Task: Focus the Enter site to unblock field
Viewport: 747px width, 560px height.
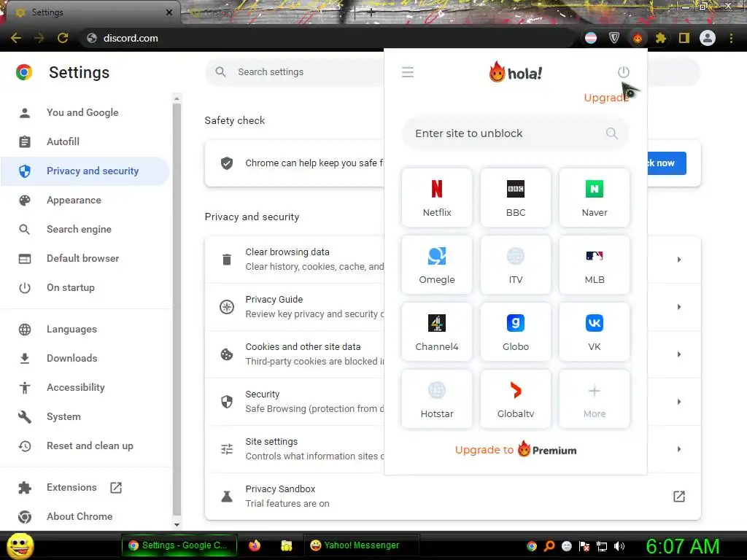Action: 515,133
